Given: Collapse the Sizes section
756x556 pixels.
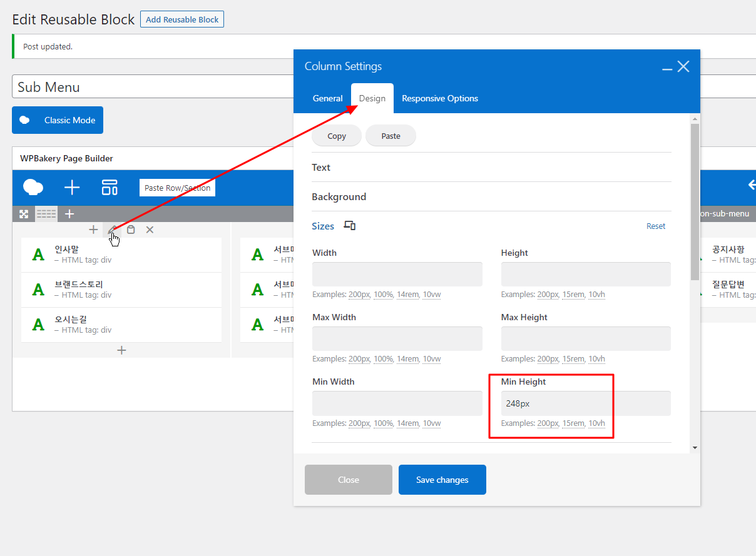Looking at the screenshot, I should [x=323, y=226].
